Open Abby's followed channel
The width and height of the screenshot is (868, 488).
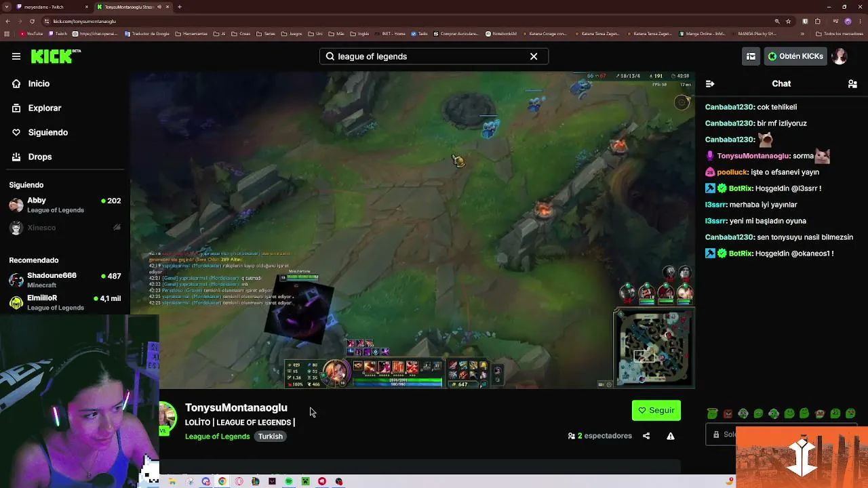[65, 205]
